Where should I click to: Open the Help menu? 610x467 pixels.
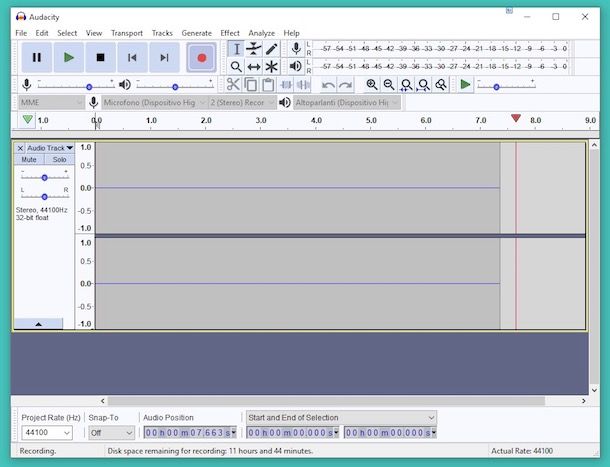pyautogui.click(x=291, y=33)
